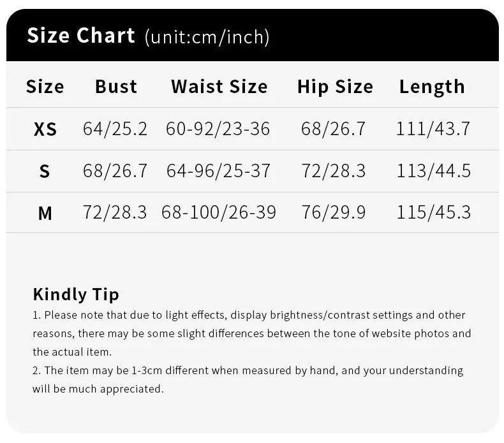Viewport: 504px width, 443px height.
Task: Click the M waist value 68-100/26-39
Action: click(x=218, y=212)
